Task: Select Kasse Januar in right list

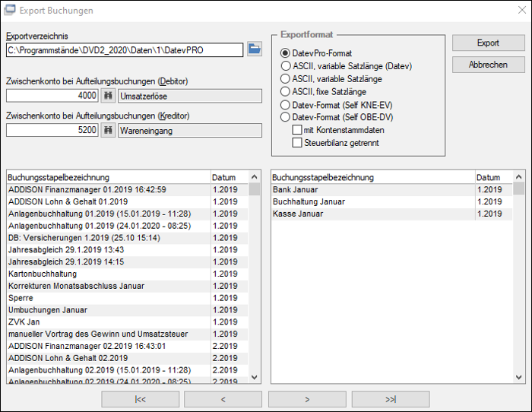Action: [x=392, y=214]
